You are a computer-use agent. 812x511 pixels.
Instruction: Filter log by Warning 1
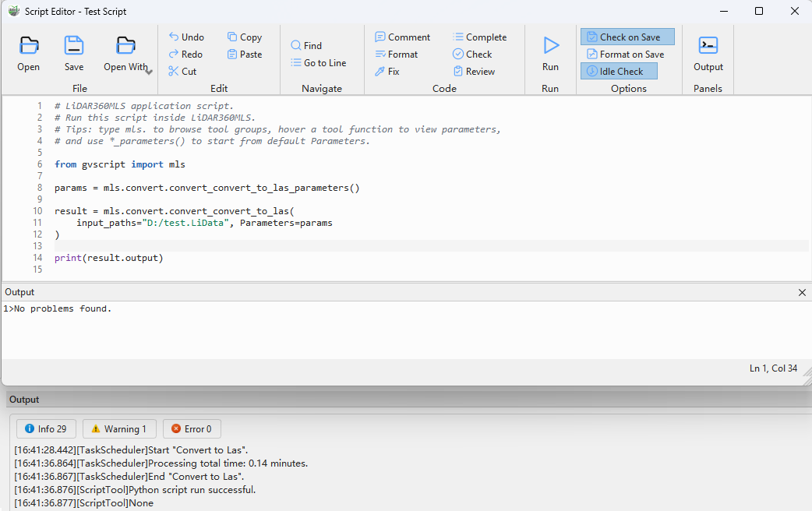coord(119,428)
